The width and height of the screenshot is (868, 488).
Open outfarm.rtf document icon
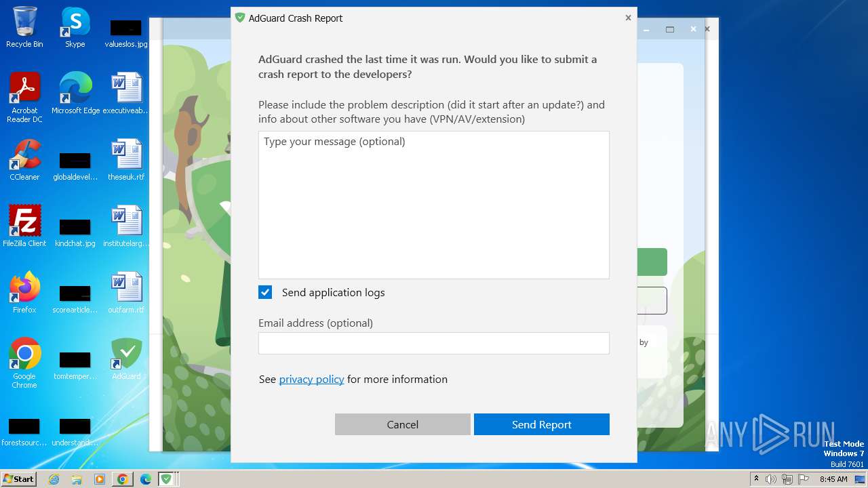coord(126,293)
